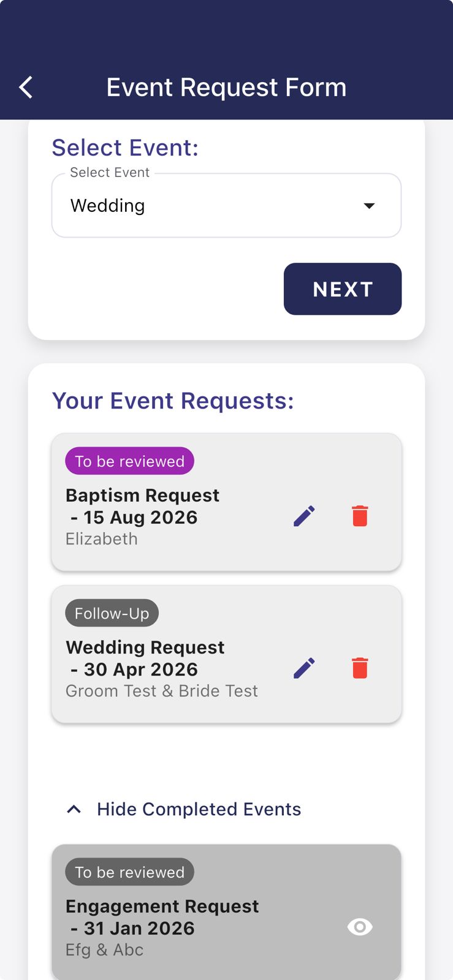Viewport: 453px width, 980px height.
Task: View the Engagement Request via eye icon
Action: pyautogui.click(x=360, y=927)
